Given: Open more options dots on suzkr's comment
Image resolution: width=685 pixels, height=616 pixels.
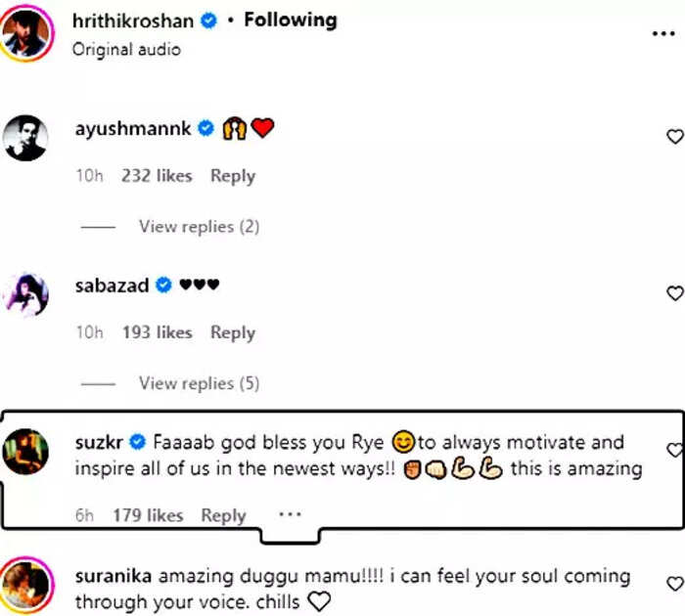Looking at the screenshot, I should [290, 514].
